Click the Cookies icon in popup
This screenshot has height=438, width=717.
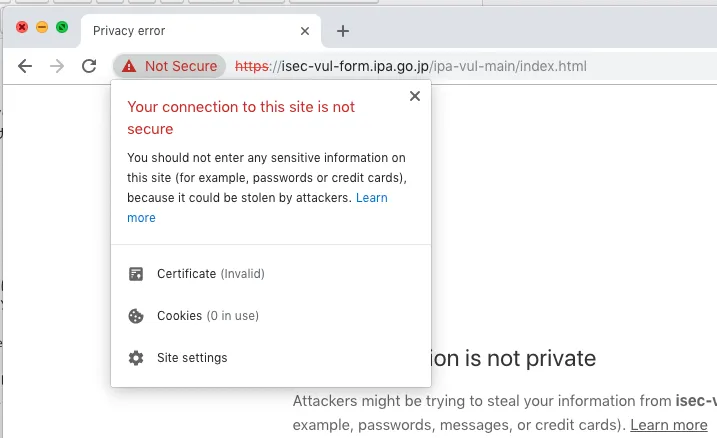pyautogui.click(x=136, y=316)
